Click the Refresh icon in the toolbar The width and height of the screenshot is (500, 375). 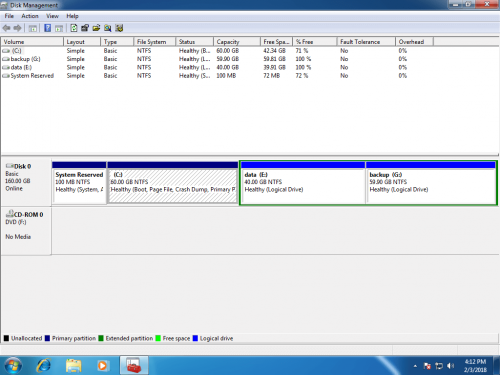coord(74,28)
